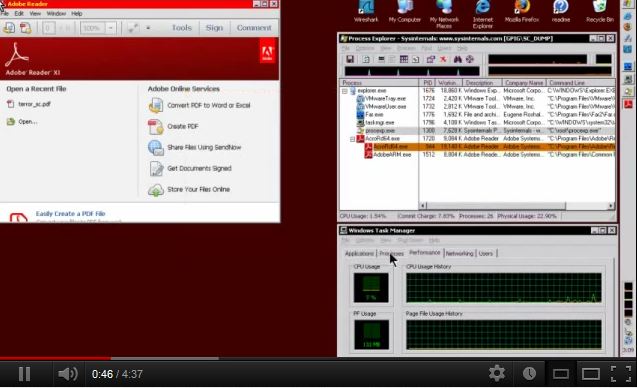Collapse the explorer.exe process tree
Screen dimensions: 637x388
tap(344, 91)
